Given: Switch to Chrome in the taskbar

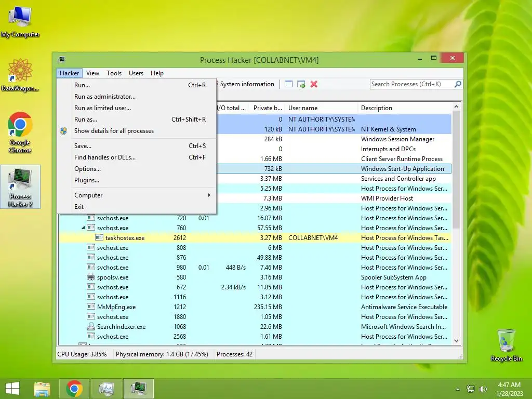Looking at the screenshot, I should tap(74, 389).
